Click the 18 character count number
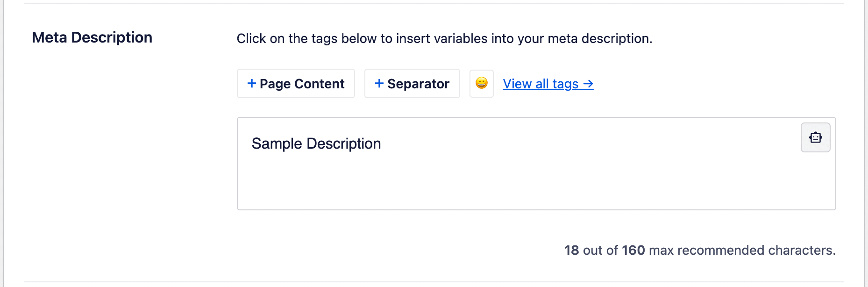The height and width of the screenshot is (287, 868). coord(571,250)
